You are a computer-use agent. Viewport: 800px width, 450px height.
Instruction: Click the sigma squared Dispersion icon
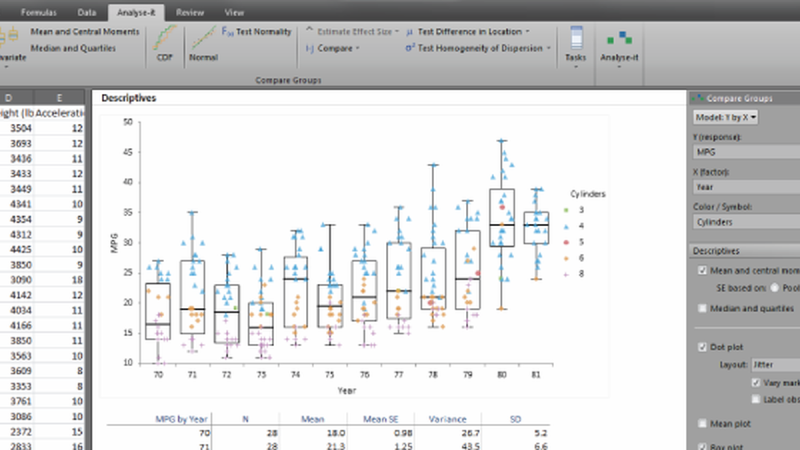[410, 48]
